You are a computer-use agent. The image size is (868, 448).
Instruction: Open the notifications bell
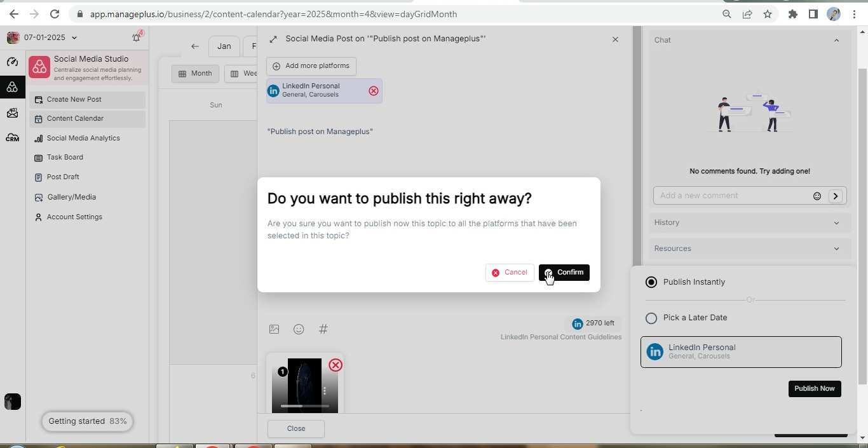[136, 37]
